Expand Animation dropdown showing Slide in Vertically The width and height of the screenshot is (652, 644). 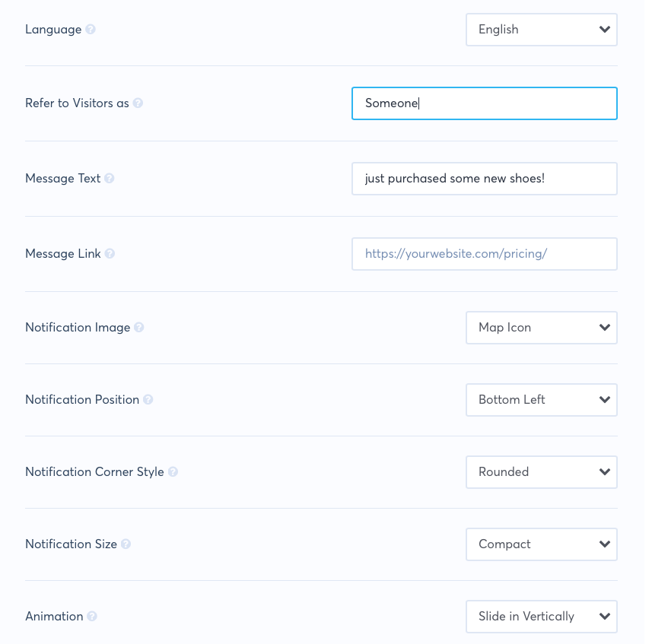click(541, 617)
